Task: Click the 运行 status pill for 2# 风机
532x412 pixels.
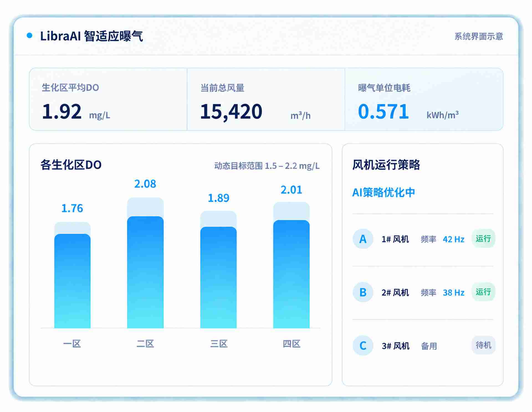Action: click(483, 292)
